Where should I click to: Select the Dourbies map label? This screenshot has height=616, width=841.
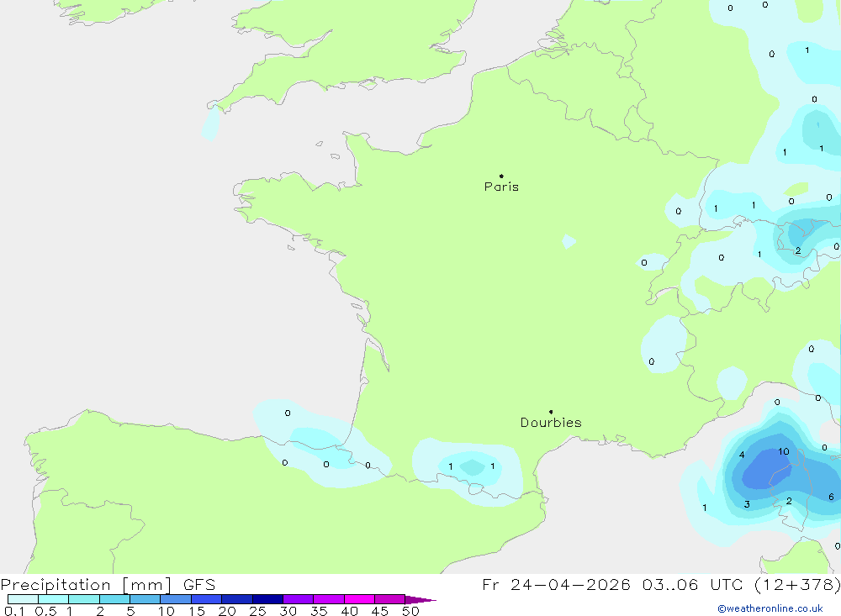551,423
